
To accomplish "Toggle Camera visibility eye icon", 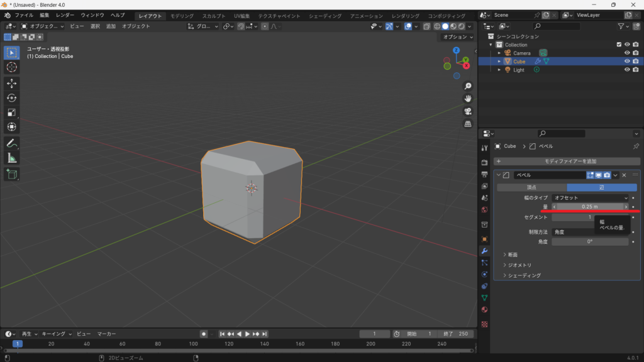I will click(x=626, y=53).
